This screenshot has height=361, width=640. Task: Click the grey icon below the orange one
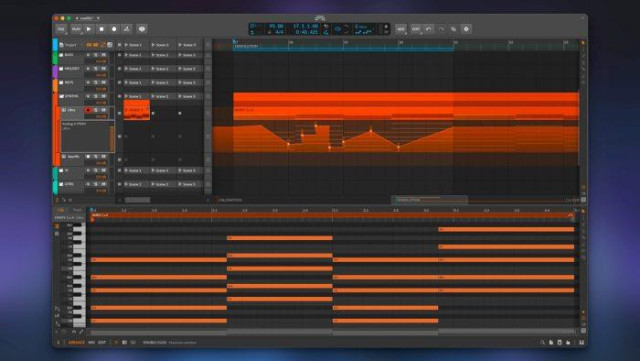[x=57, y=234]
